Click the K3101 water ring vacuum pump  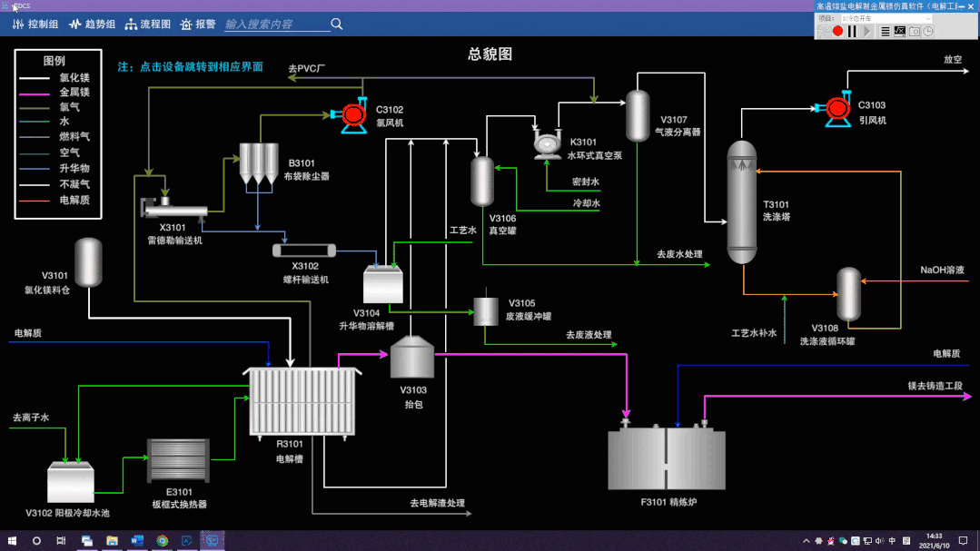tap(548, 144)
